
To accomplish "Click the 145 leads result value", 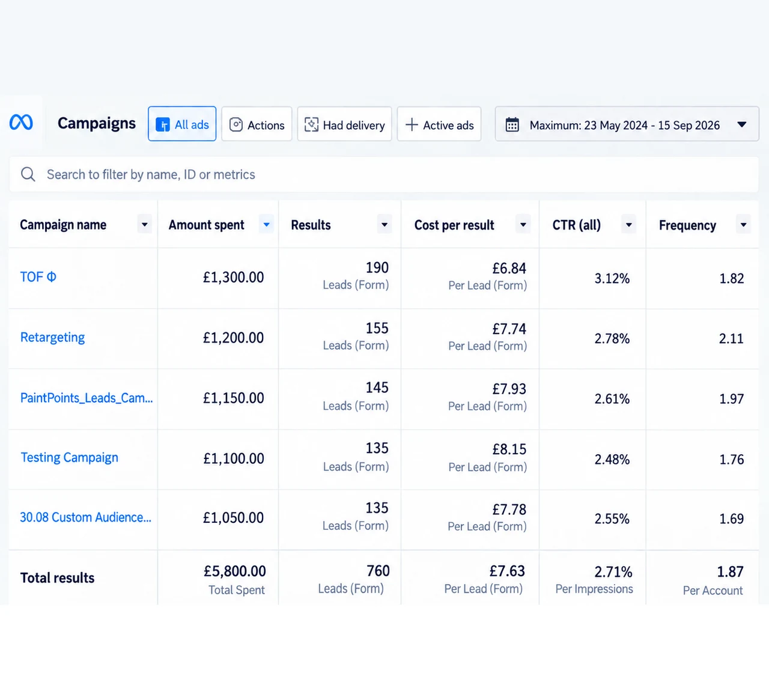I will pyautogui.click(x=377, y=388).
